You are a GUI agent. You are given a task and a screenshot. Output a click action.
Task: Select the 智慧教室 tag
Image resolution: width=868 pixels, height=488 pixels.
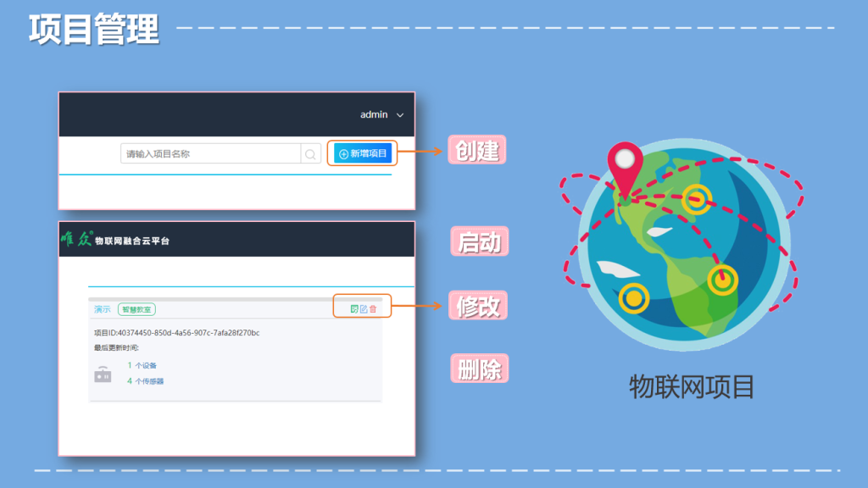136,309
